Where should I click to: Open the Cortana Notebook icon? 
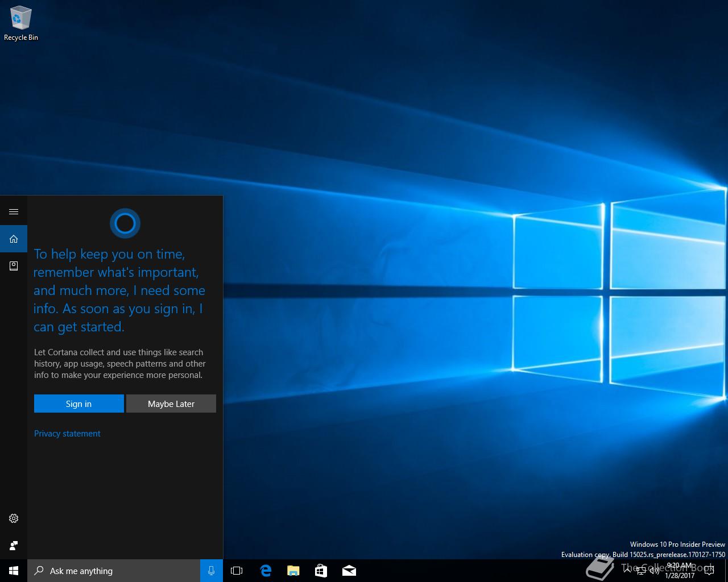[14, 266]
